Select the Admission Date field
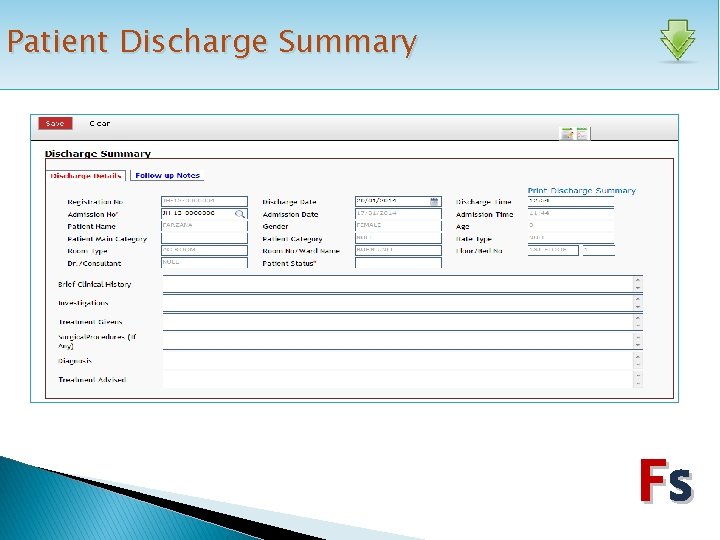This screenshot has height=540, width=720. point(398,214)
